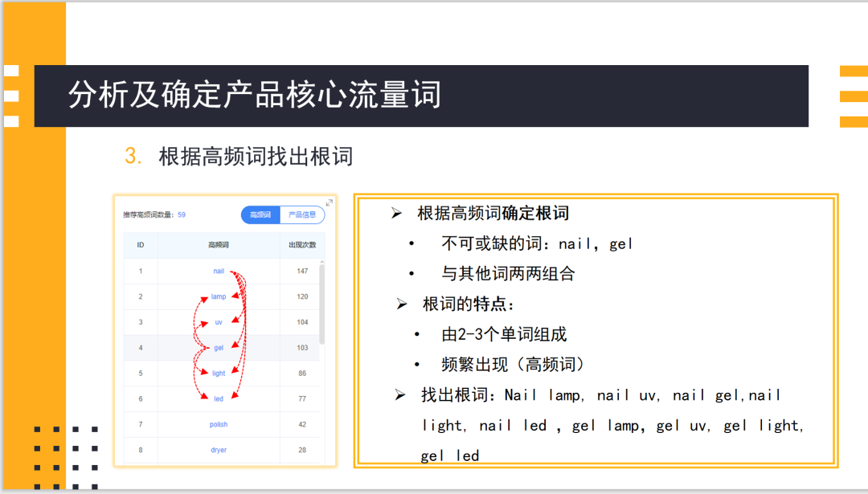
Task: Click the led keyword in row 6
Action: pos(217,398)
